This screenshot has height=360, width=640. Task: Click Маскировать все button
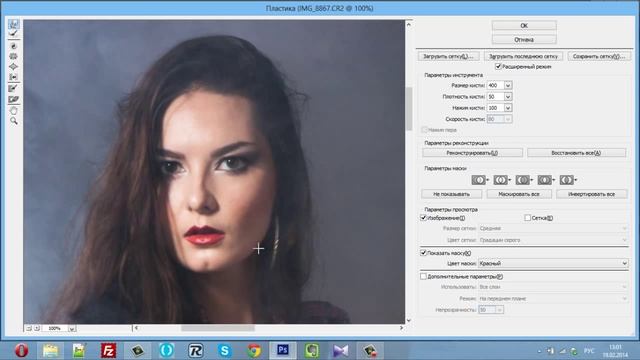click(519, 194)
